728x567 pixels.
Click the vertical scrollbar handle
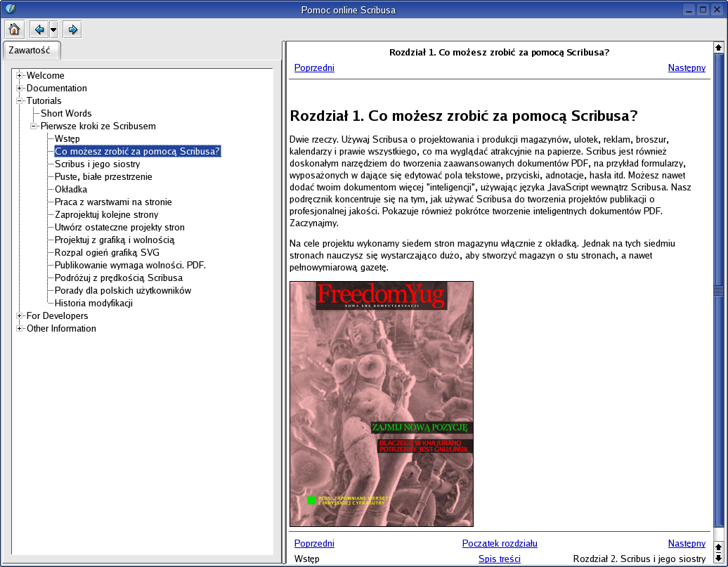(718, 290)
